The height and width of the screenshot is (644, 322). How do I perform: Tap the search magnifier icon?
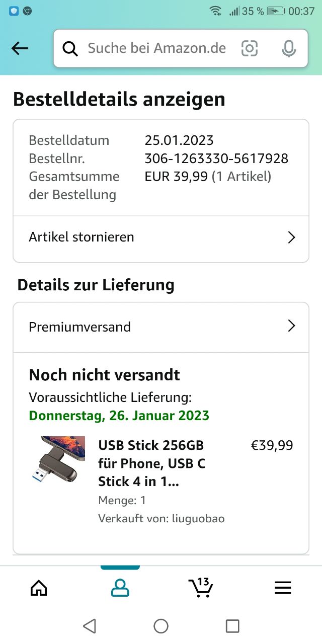tap(70, 48)
